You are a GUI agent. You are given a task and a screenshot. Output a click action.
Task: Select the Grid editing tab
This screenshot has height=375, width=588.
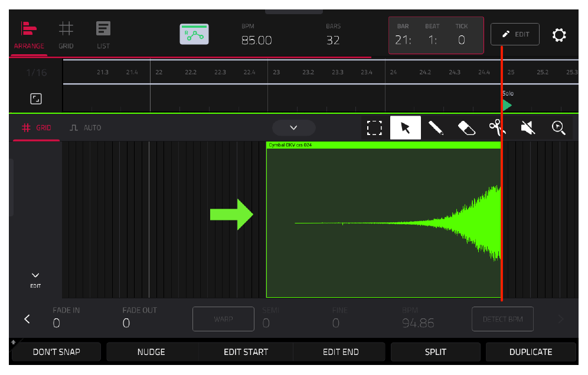pyautogui.click(x=37, y=128)
